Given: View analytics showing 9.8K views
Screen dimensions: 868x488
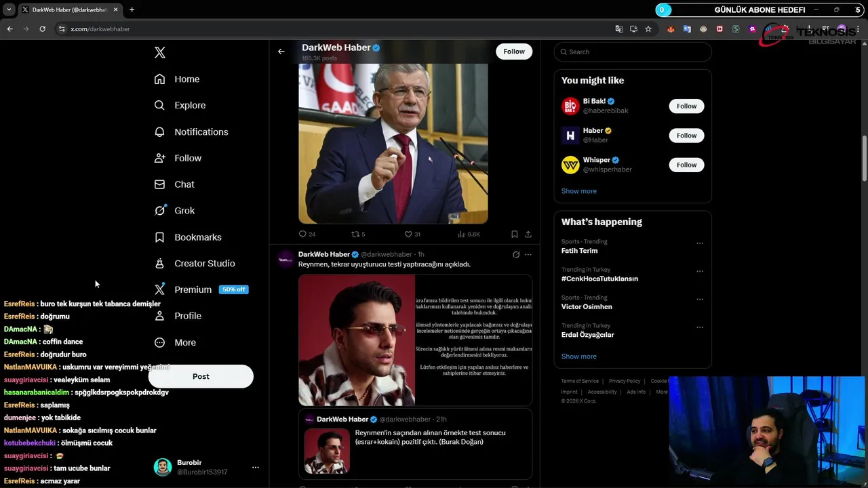Looking at the screenshot, I should pos(469,234).
